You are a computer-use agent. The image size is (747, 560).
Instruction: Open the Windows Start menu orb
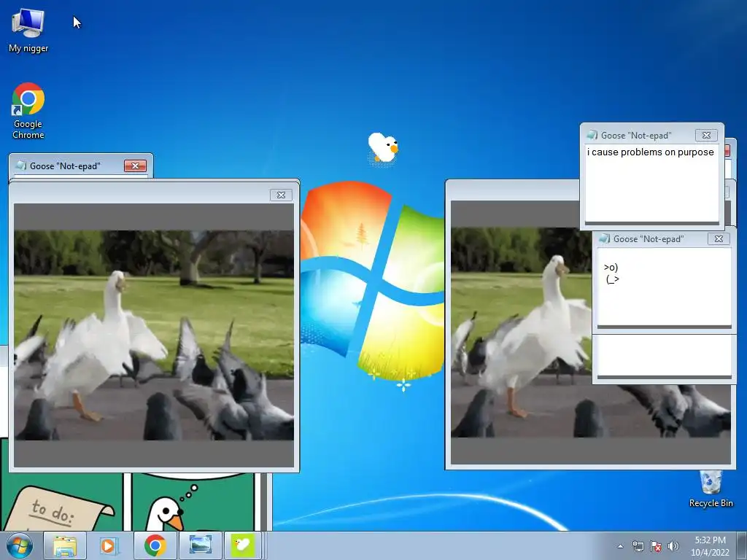pyautogui.click(x=19, y=545)
